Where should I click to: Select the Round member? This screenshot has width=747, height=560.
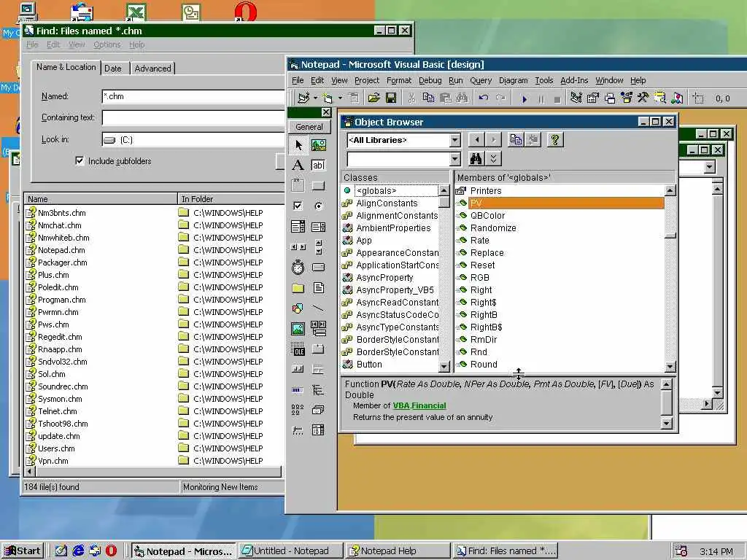tap(484, 365)
